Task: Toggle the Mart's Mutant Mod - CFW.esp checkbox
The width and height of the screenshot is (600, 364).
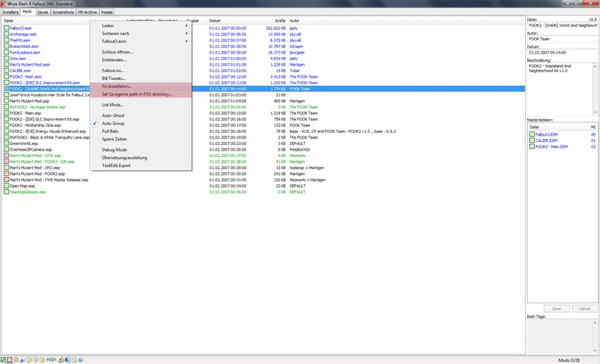Action: click(x=6, y=156)
